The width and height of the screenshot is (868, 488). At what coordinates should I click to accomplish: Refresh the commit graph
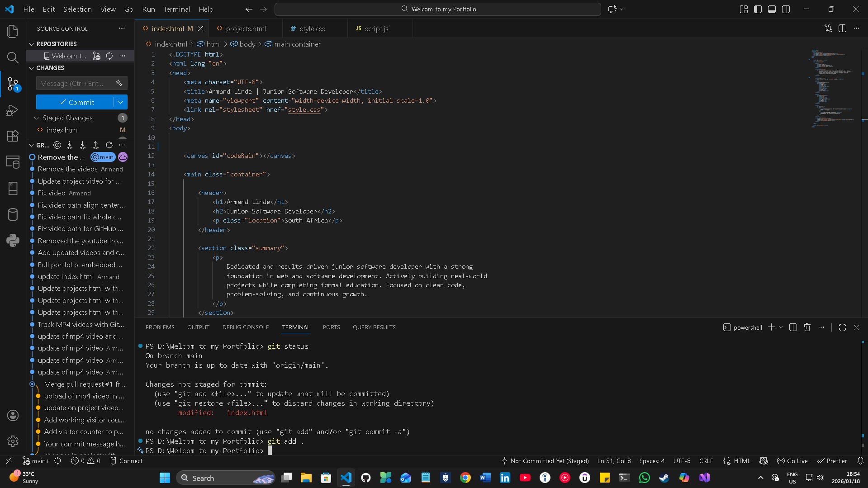pos(109,145)
